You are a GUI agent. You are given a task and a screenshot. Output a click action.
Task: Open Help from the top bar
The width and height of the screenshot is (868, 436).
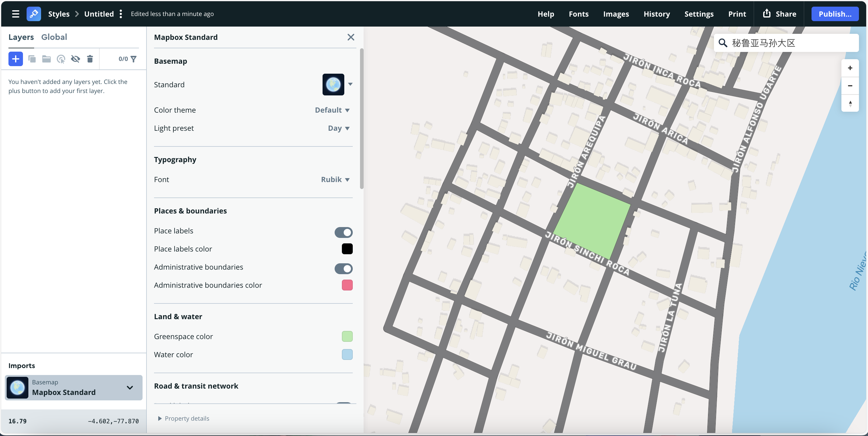545,14
